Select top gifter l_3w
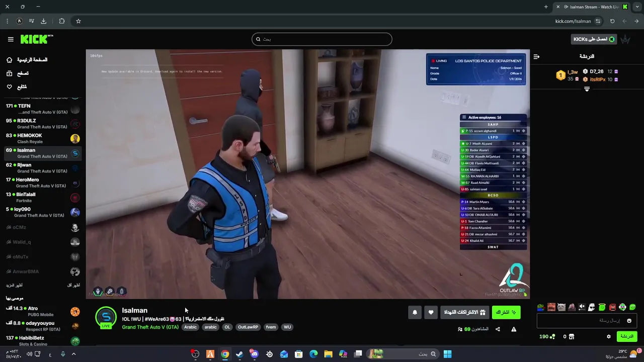 point(573,72)
